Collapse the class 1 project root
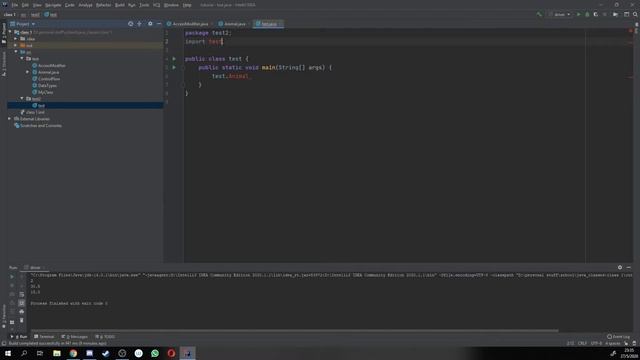This screenshot has width=640, height=360. tap(11, 32)
